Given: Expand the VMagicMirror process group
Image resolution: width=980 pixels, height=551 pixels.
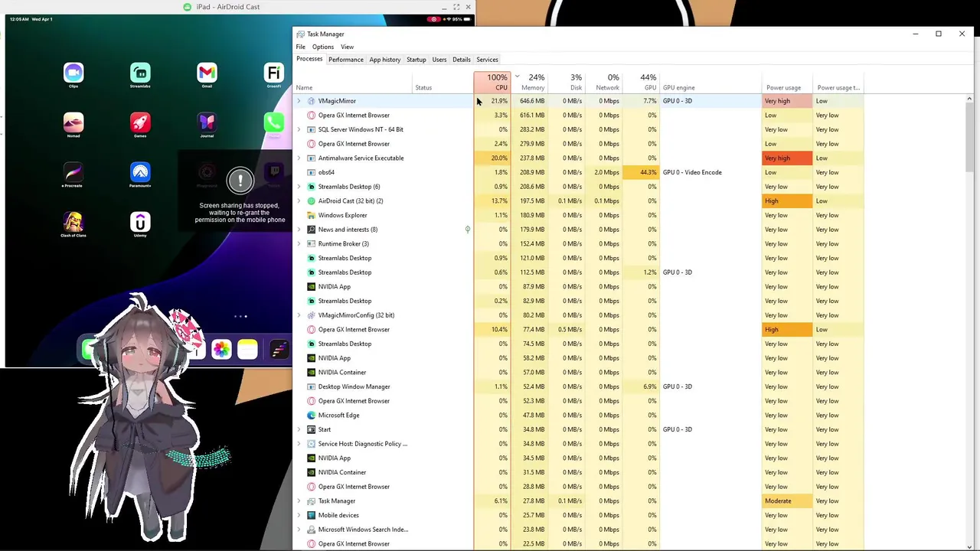Looking at the screenshot, I should tap(299, 101).
